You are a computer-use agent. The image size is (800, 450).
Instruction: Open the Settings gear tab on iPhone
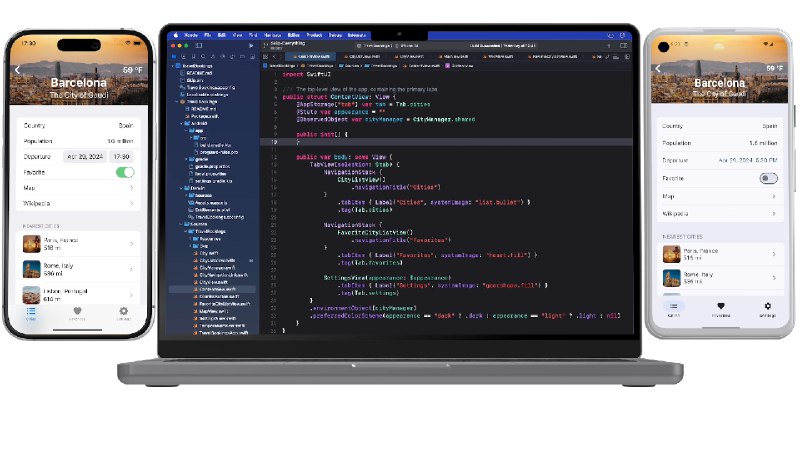coord(124,312)
